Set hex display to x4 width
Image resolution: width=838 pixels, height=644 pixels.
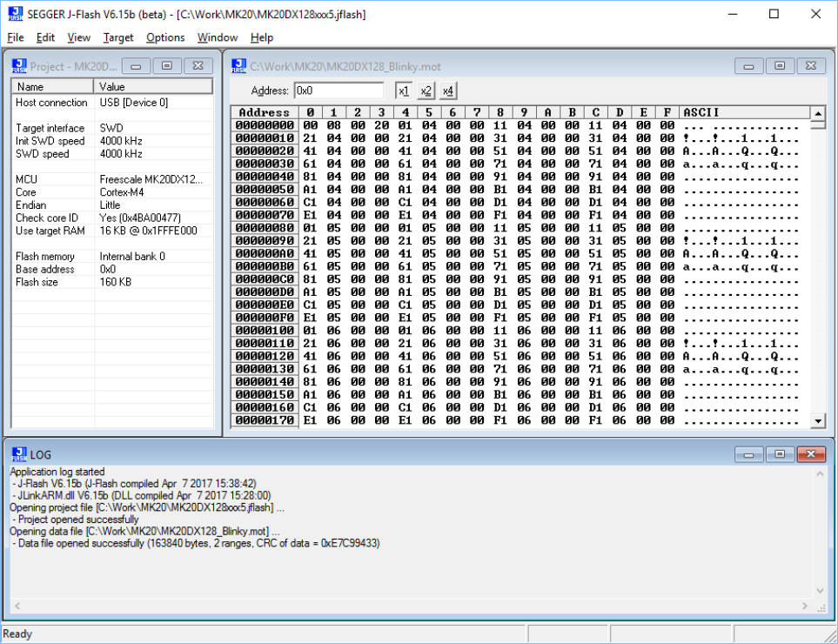(x=446, y=91)
